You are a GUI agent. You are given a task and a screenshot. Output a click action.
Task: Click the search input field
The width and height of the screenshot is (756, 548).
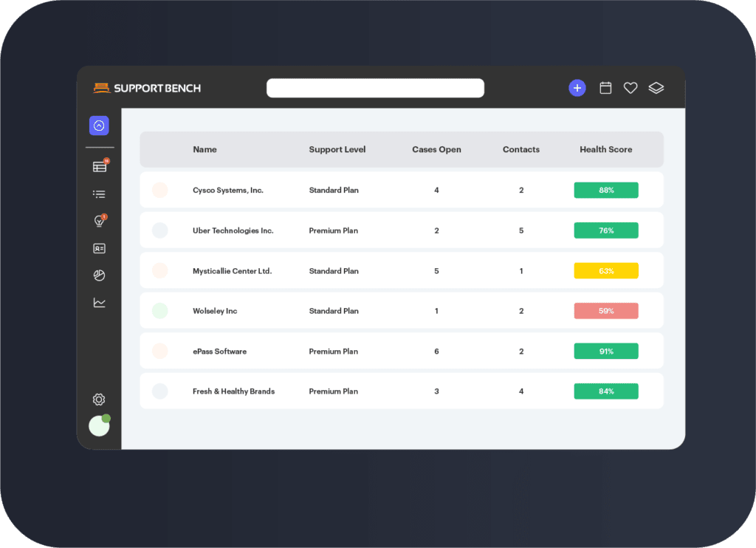[375, 88]
